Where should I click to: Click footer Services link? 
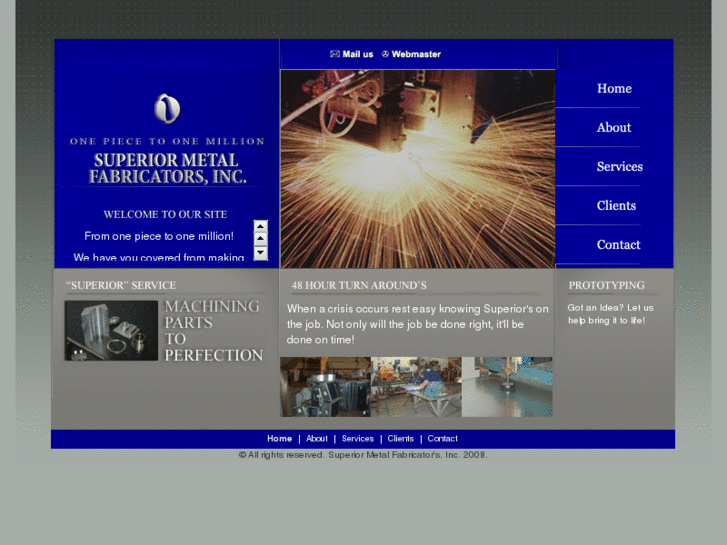click(357, 439)
